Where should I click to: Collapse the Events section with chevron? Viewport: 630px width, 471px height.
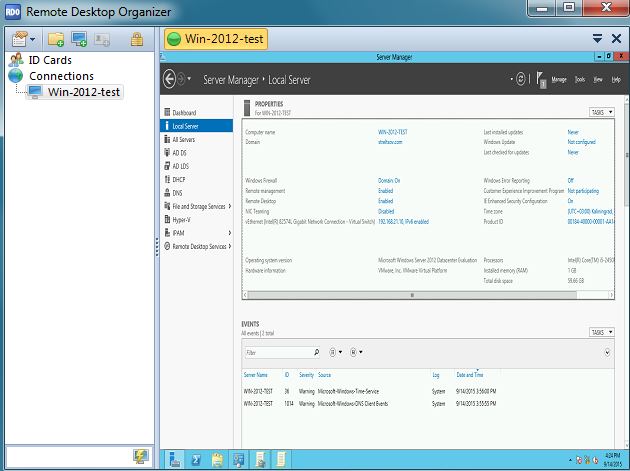click(608, 352)
